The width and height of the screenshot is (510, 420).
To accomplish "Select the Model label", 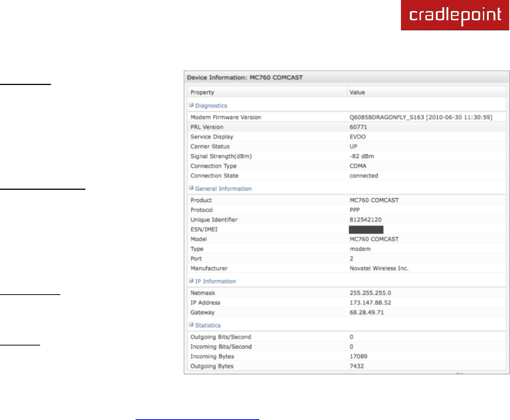I will tap(199, 239).
